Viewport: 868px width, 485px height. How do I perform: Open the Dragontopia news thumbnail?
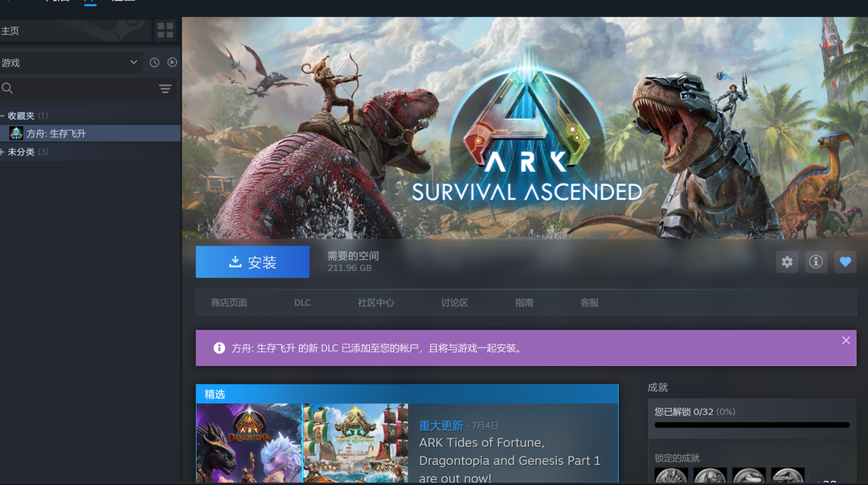tap(249, 443)
